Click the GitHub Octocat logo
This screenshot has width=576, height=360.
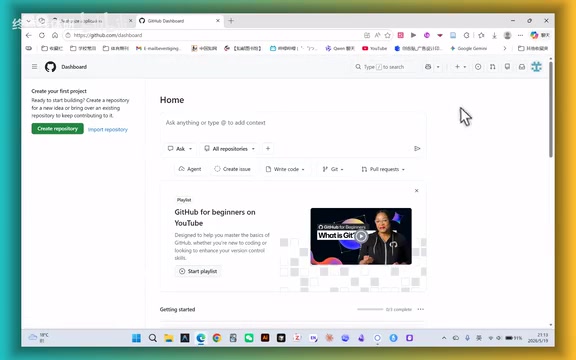pos(50,66)
